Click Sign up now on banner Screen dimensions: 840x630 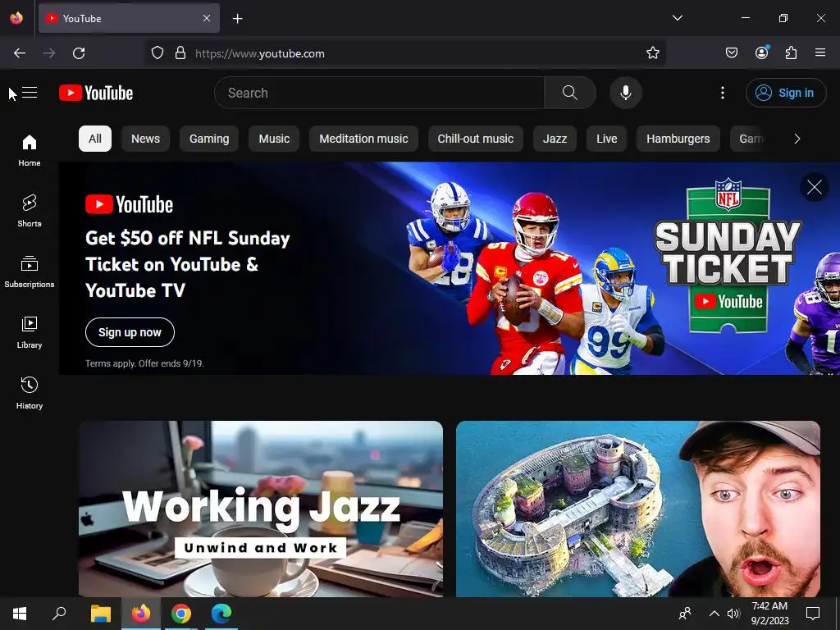pyautogui.click(x=130, y=332)
